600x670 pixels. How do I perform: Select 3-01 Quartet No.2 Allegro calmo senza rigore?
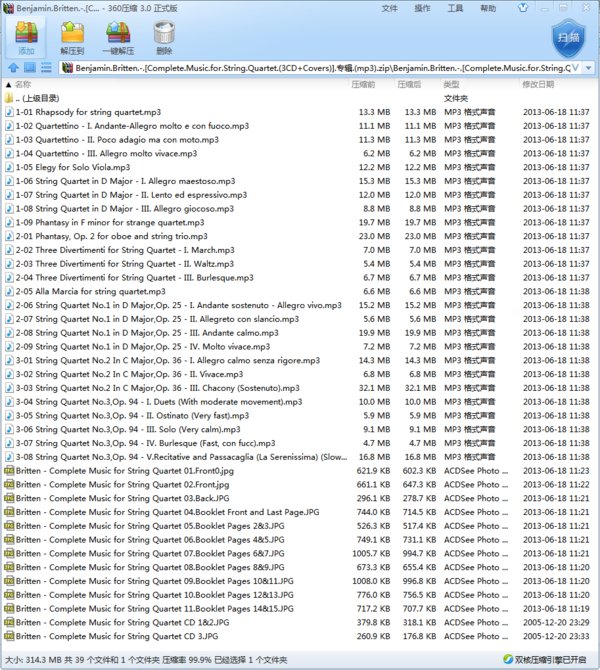pos(300,360)
